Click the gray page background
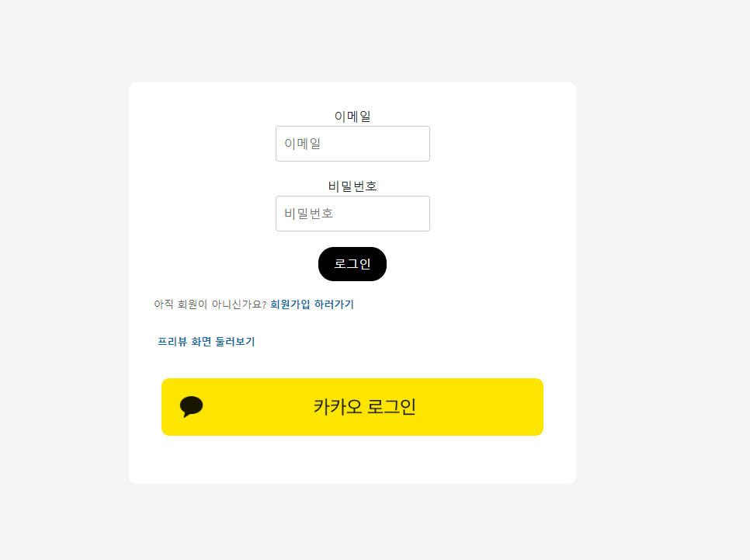This screenshot has width=750, height=560. click(62, 280)
